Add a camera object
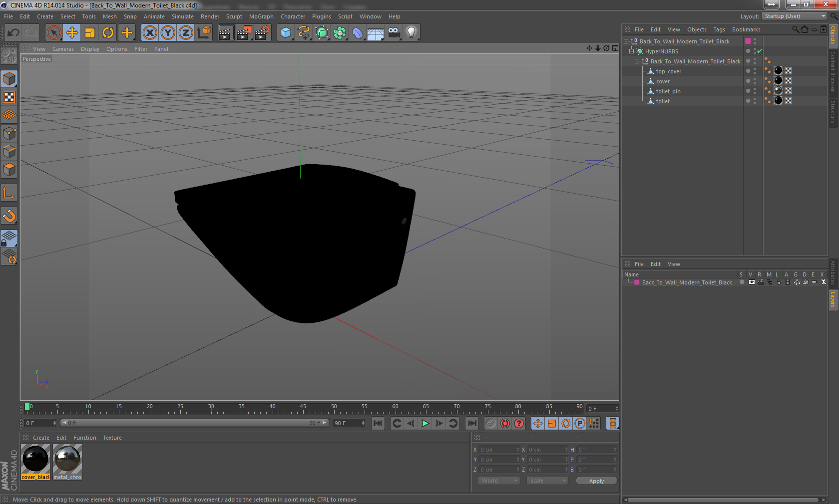Viewport: 839px width, 504px height. [x=394, y=33]
